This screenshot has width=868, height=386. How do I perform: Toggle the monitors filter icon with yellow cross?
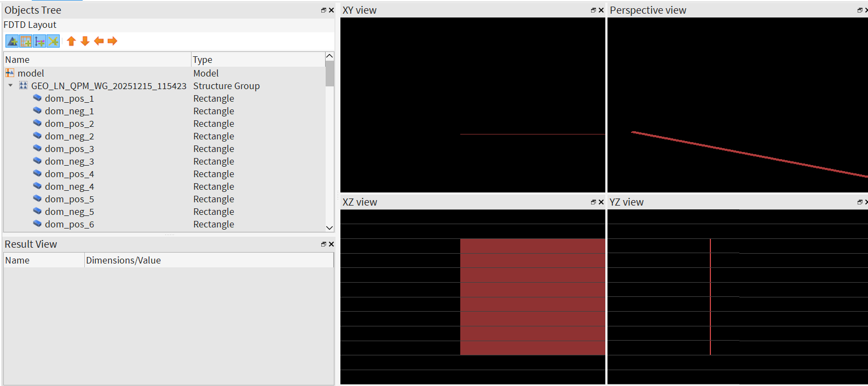pyautogui.click(x=53, y=41)
